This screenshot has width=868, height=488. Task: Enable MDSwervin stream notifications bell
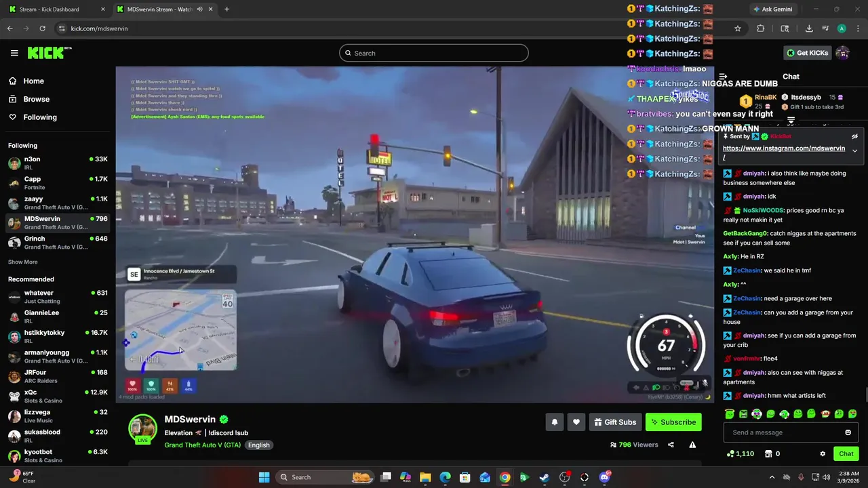coord(555,422)
